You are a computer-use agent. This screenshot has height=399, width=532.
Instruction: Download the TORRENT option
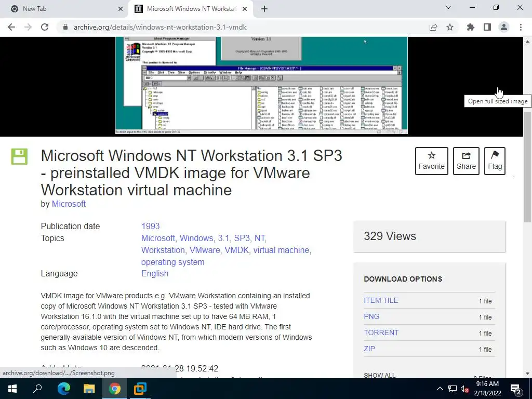(381, 333)
